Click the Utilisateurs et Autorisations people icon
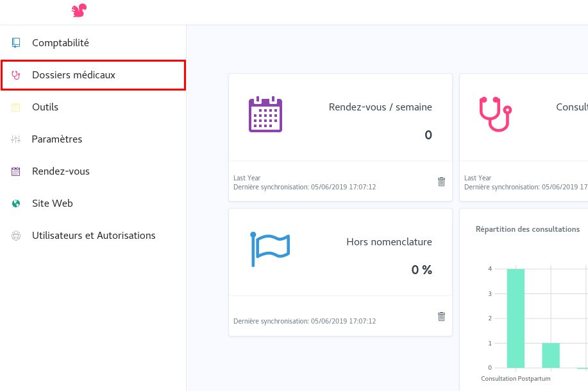The width and height of the screenshot is (588, 391). coord(16,236)
